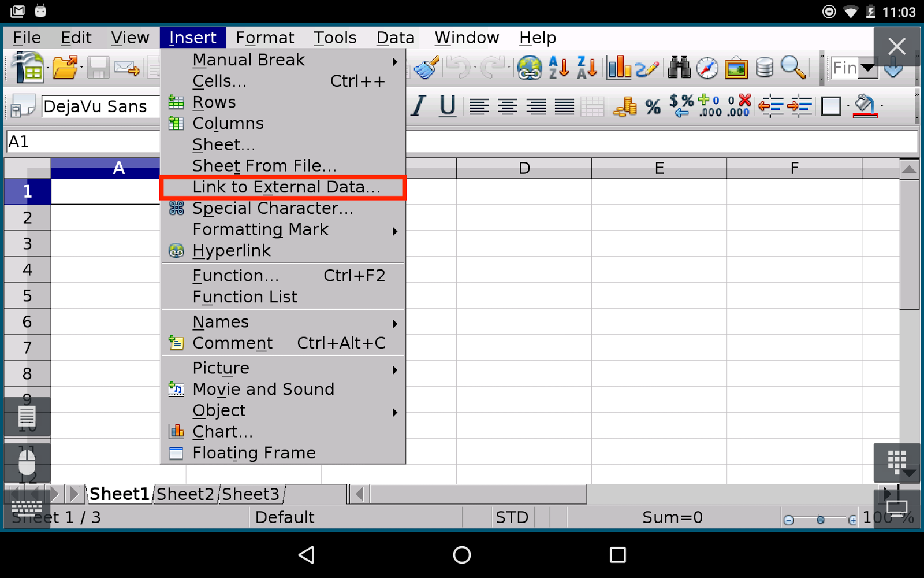Select the Clone Formatting paintbrush
The width and height of the screenshot is (924, 578).
pos(424,68)
